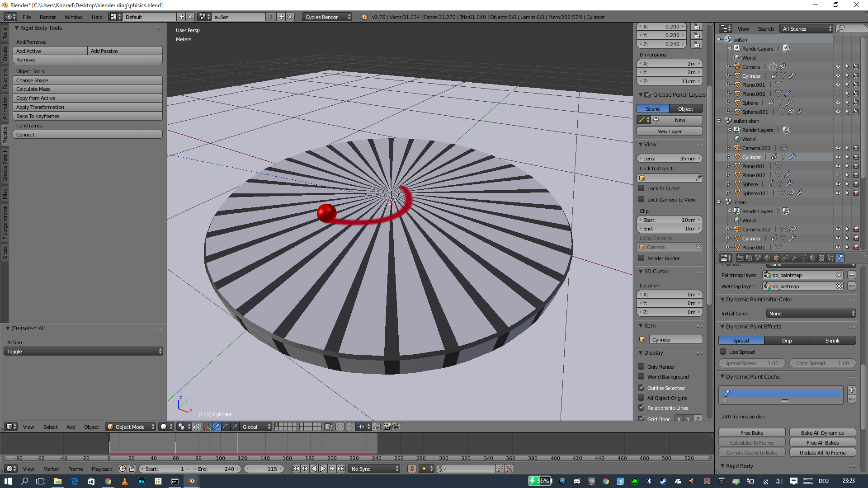
Task: Open the Texture properties tab (checker icon)
Action: click(x=821, y=258)
